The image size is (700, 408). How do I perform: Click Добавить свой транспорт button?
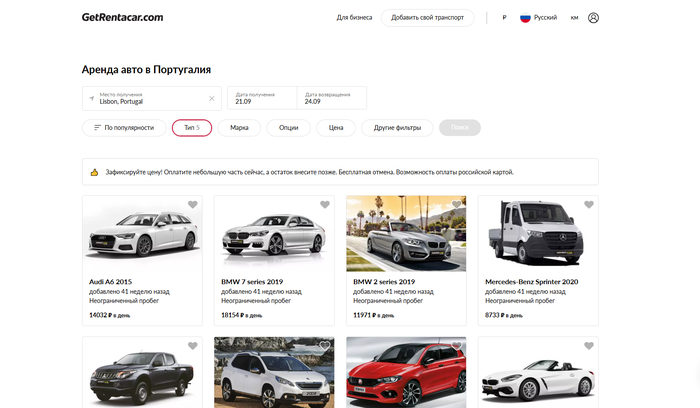pos(427,18)
